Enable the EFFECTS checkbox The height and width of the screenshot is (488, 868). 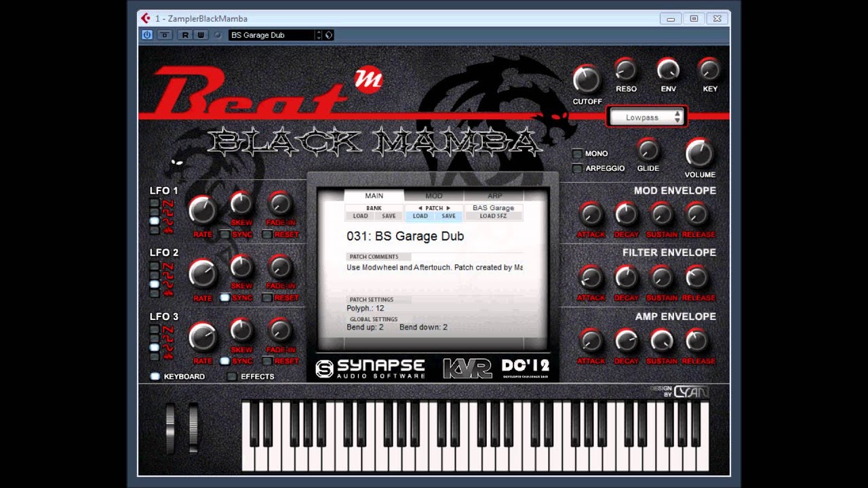coord(233,376)
